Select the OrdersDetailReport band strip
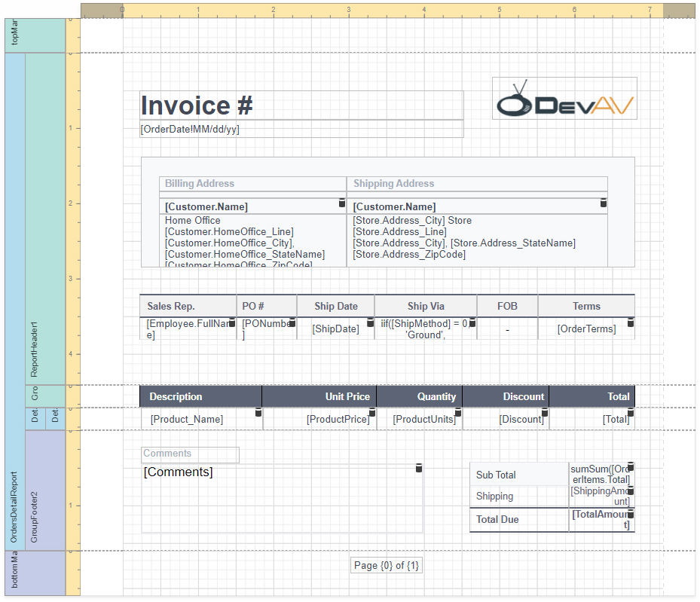 pos(15,301)
